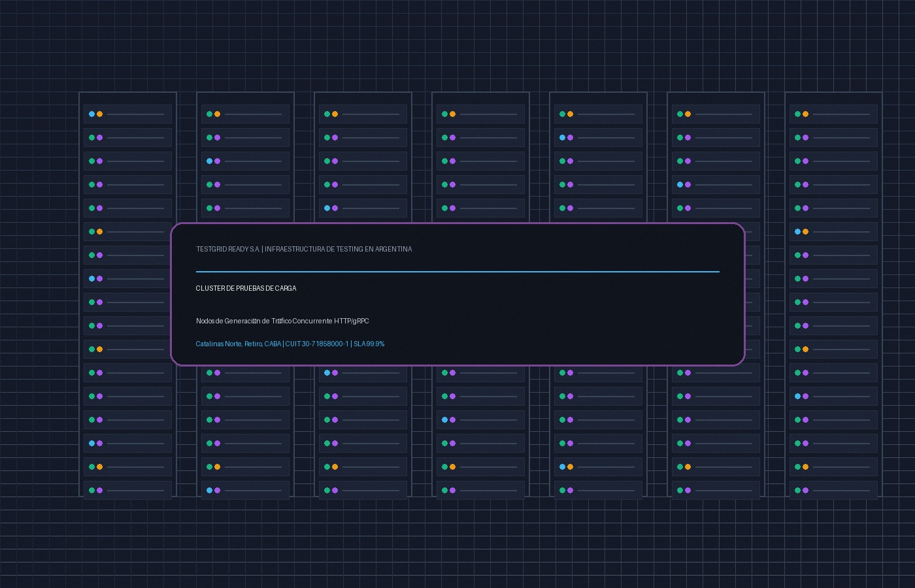The height and width of the screenshot is (588, 915).
Task: Select the 'CUIT 30-71858000-1' tax ID text
Action: coord(317,344)
